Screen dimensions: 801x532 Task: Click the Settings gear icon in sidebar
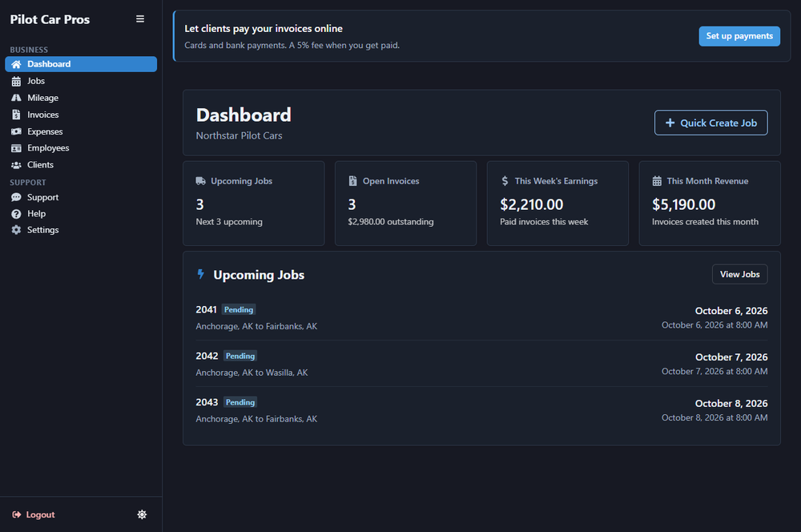click(x=16, y=230)
